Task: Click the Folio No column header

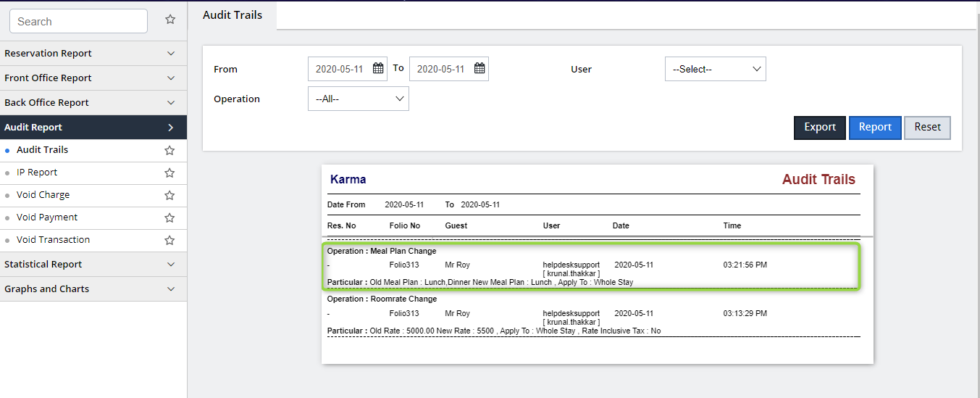Action: [x=405, y=225]
